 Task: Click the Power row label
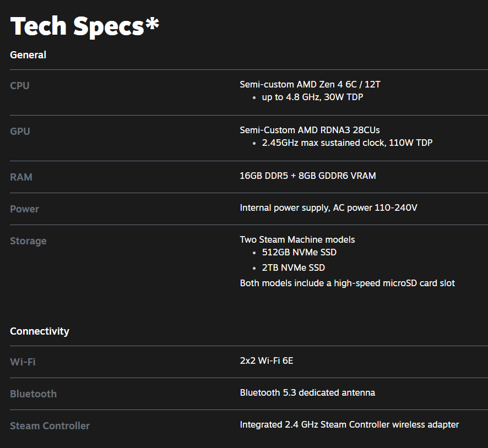tap(24, 209)
